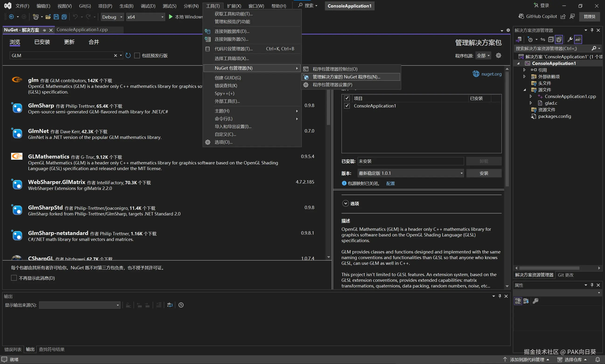Open the nuget.org link

click(491, 74)
